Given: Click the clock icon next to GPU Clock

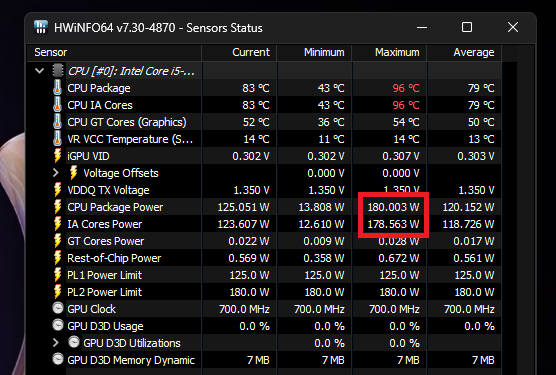Looking at the screenshot, I should (58, 308).
